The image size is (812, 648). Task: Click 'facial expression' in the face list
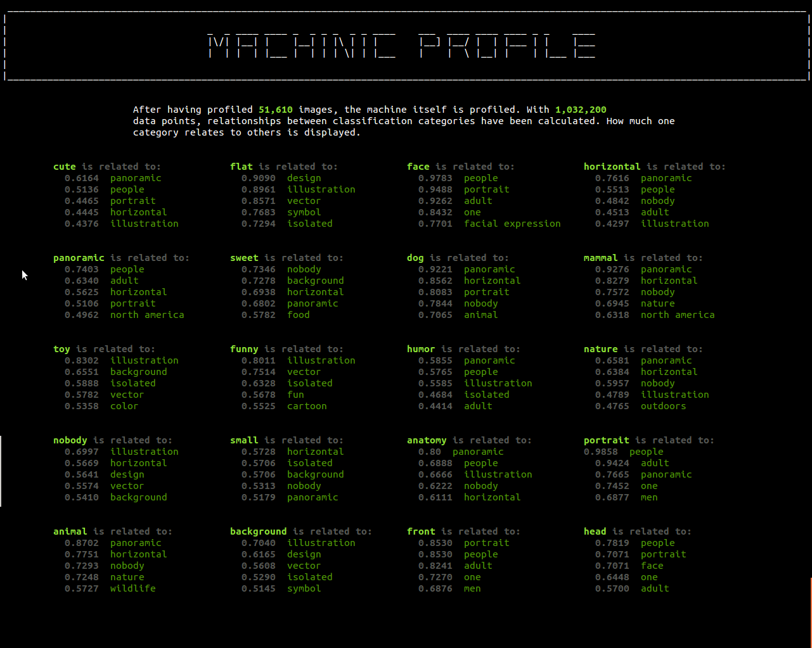pyautogui.click(x=512, y=224)
